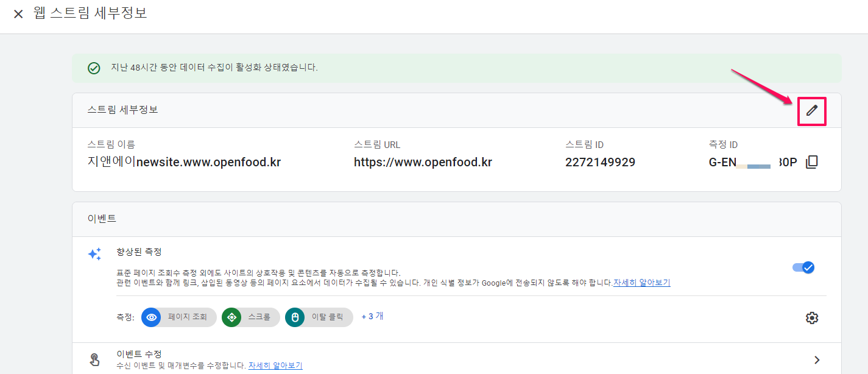Viewport: 868px width, 374px height.
Task: Click the 이벤트 수정 tag icon
Action: (x=94, y=359)
